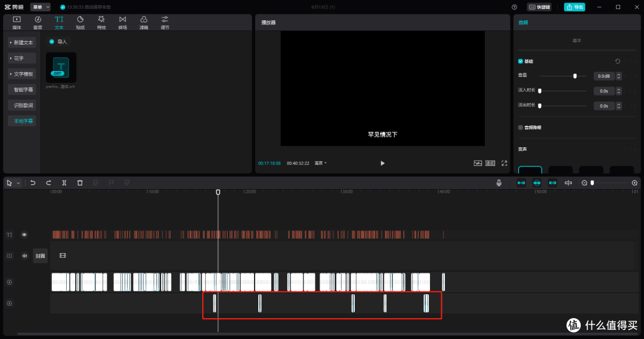Screen dimensions: 644x339
Task: Click the split clip tool
Action: 64,183
